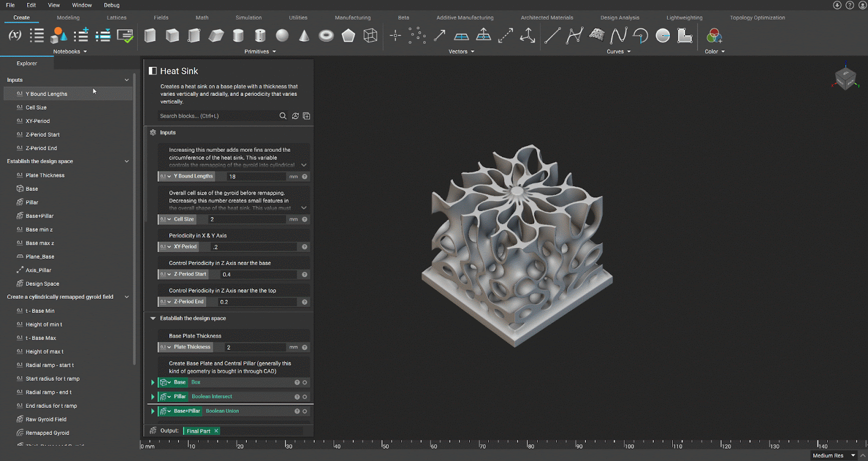
Task: Remove the Final Part output tag
Action: coord(216,431)
